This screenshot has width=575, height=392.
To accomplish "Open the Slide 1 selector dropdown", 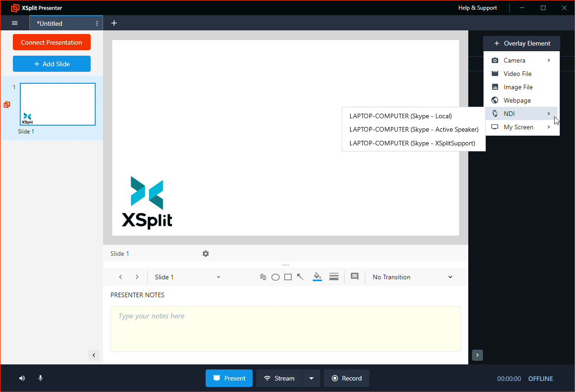I will 188,277.
